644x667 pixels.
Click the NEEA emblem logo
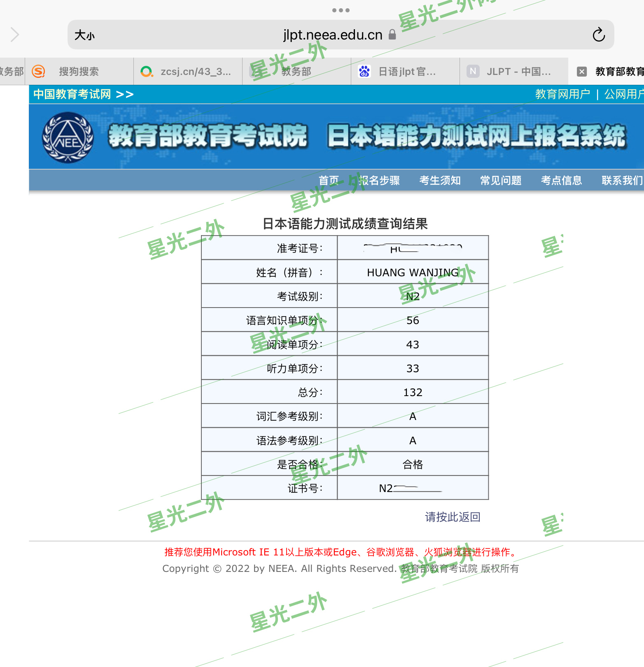click(x=68, y=138)
